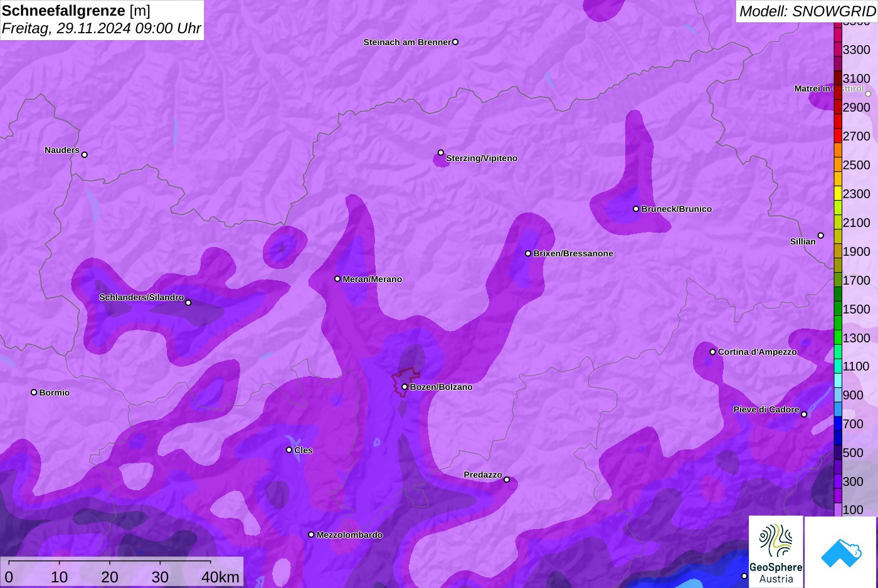The width and height of the screenshot is (878, 588).
Task: Click the "100" legend value
Action: pos(853,510)
